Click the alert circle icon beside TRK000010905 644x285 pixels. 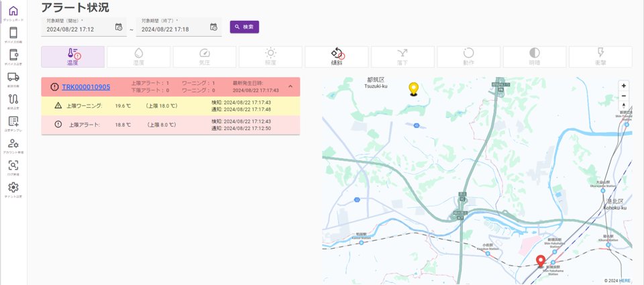[54, 87]
